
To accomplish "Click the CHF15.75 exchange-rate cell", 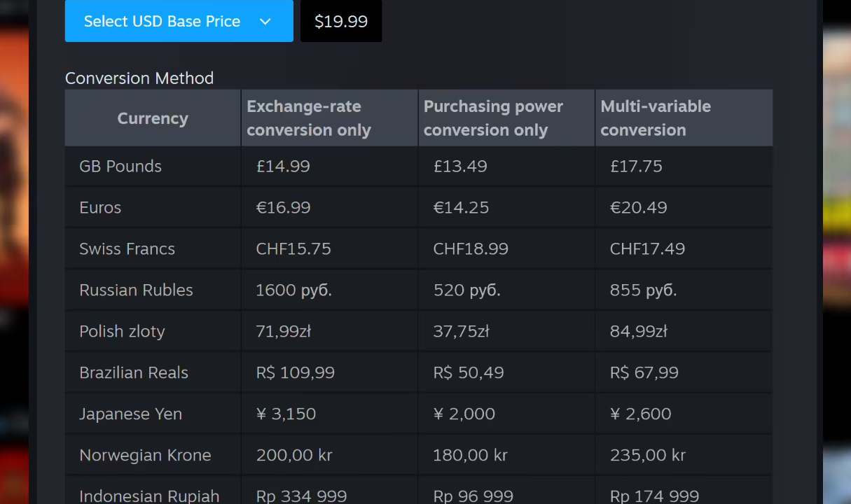I will click(x=293, y=249).
